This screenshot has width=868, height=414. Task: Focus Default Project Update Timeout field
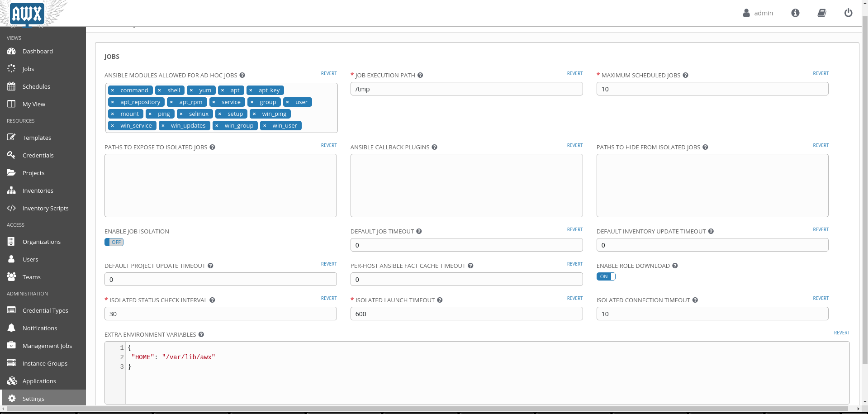[221, 279]
